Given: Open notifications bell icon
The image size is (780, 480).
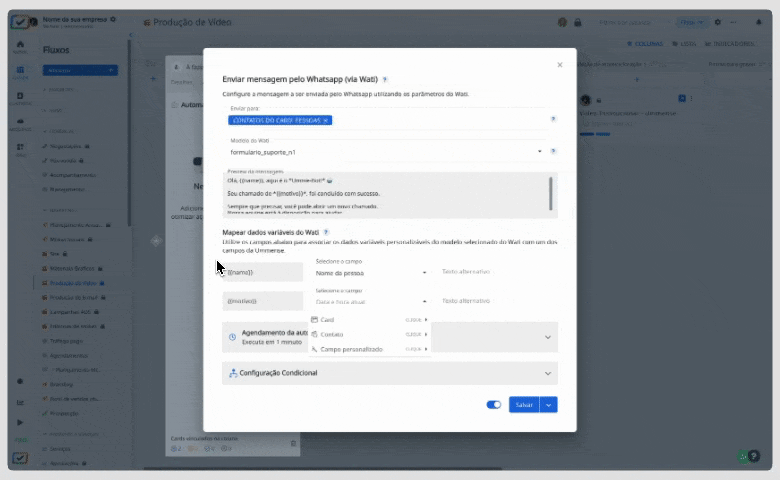Looking at the screenshot, I should [x=759, y=22].
